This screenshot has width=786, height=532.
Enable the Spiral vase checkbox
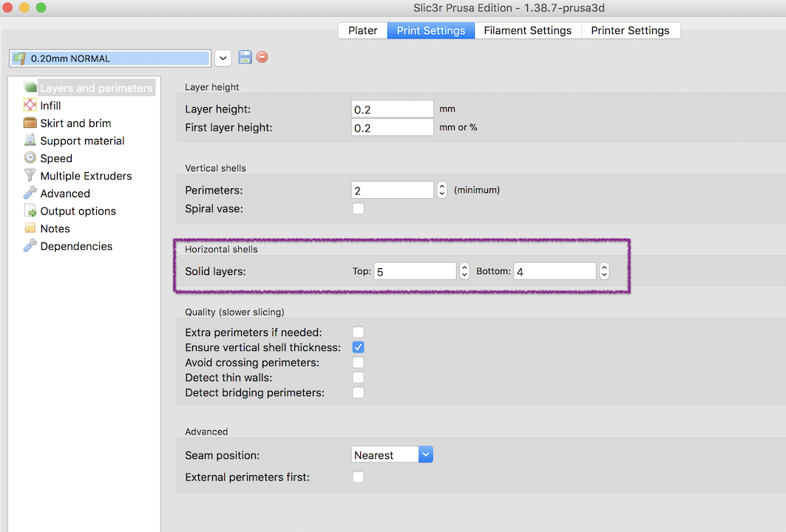click(x=358, y=209)
